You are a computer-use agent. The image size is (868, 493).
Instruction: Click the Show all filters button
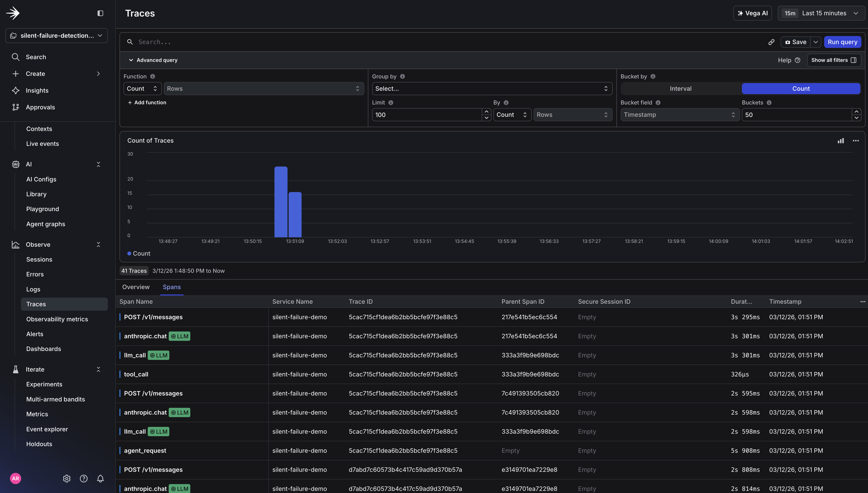pyautogui.click(x=834, y=60)
